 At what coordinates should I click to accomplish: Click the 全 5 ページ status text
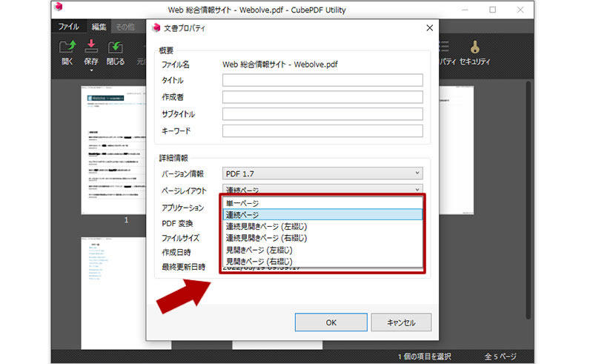pos(500,357)
